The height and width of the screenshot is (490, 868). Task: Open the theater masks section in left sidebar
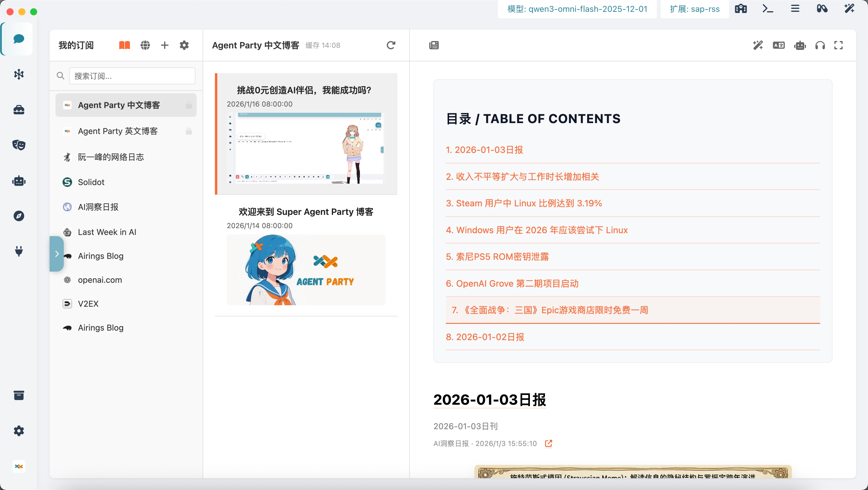[x=19, y=145]
